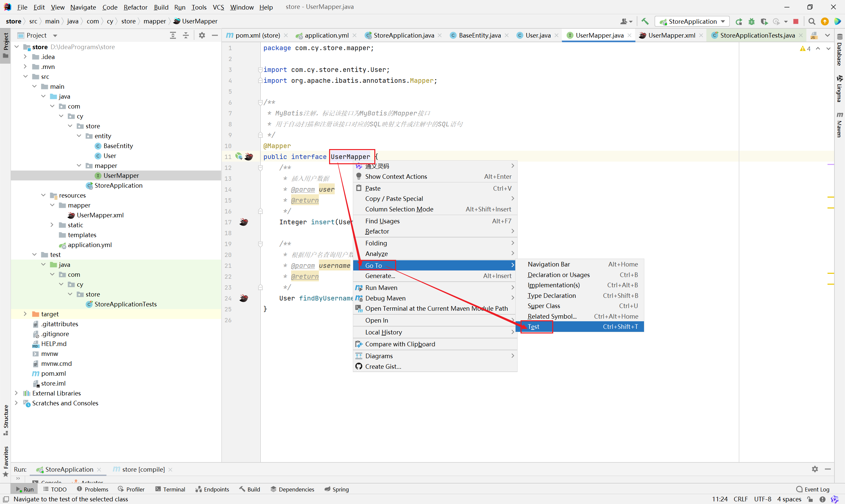Screen dimensions: 845x504
Task: Toggle the Maven tool window on the right sidebar
Action: [x=839, y=125]
